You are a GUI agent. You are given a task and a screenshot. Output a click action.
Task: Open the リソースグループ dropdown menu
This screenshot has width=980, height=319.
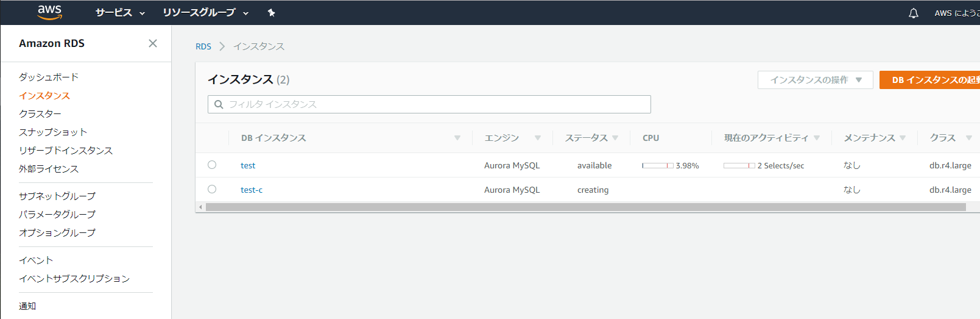click(x=205, y=13)
